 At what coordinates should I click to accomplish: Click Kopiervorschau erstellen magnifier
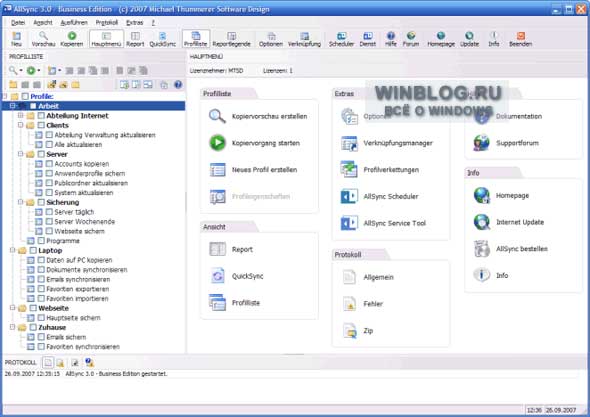pos(217,116)
